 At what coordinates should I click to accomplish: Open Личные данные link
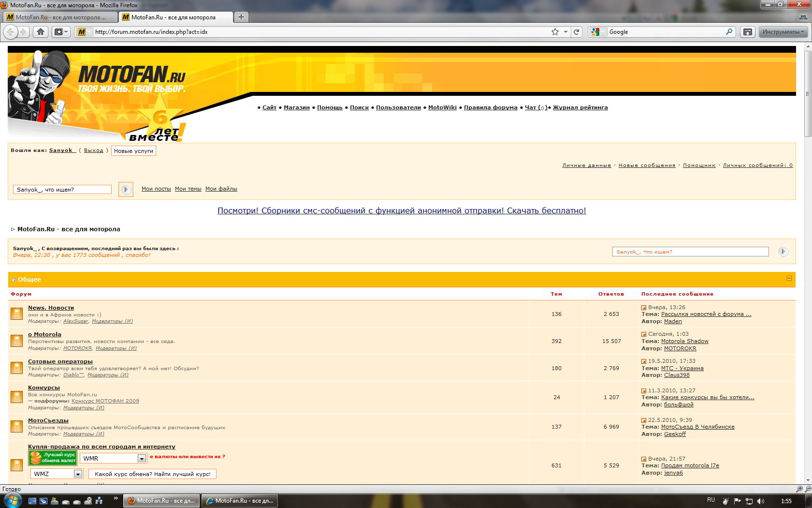click(x=586, y=165)
